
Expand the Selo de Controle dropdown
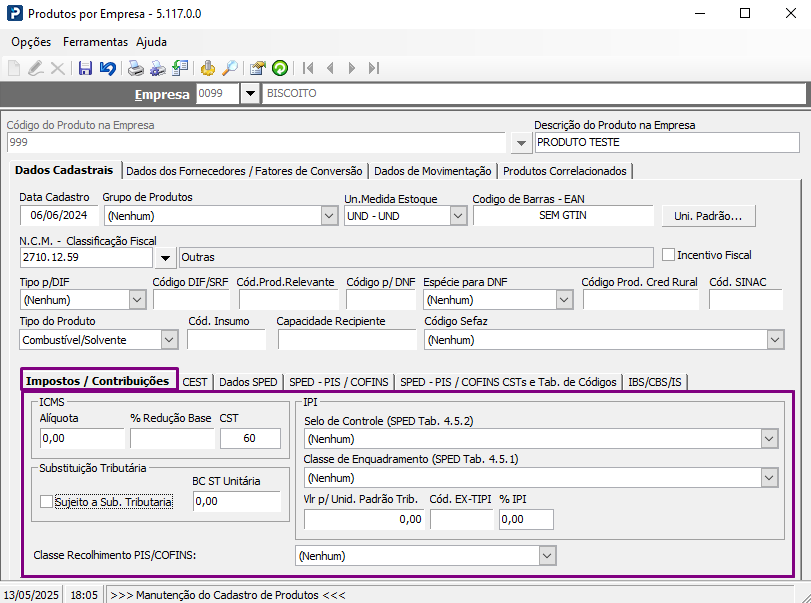tap(769, 439)
